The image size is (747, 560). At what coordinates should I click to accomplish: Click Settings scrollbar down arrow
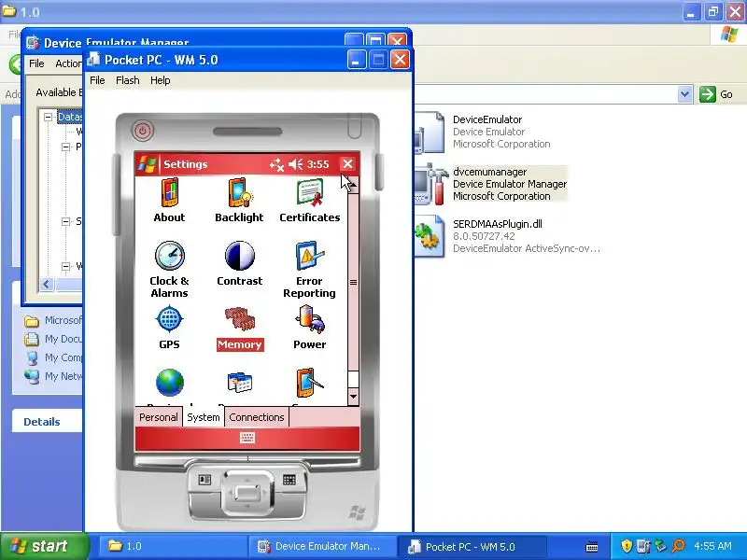(354, 396)
